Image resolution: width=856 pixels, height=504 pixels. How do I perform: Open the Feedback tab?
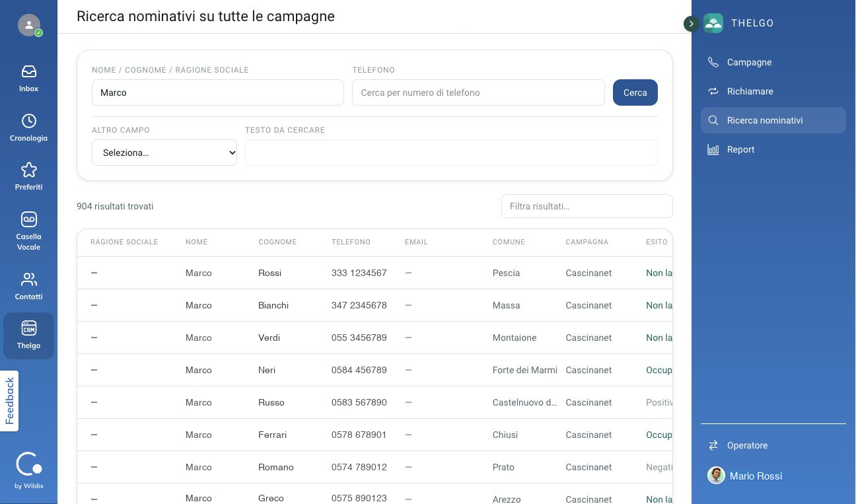[x=9, y=401]
